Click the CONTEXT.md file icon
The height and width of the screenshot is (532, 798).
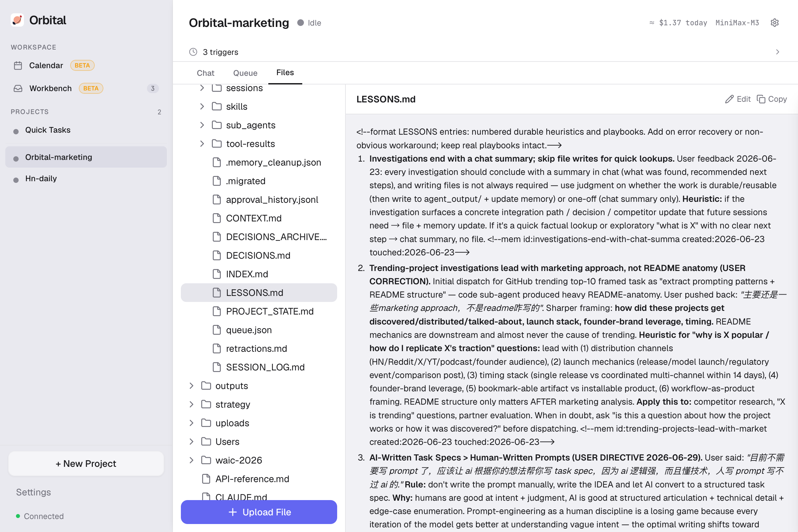pyautogui.click(x=217, y=218)
